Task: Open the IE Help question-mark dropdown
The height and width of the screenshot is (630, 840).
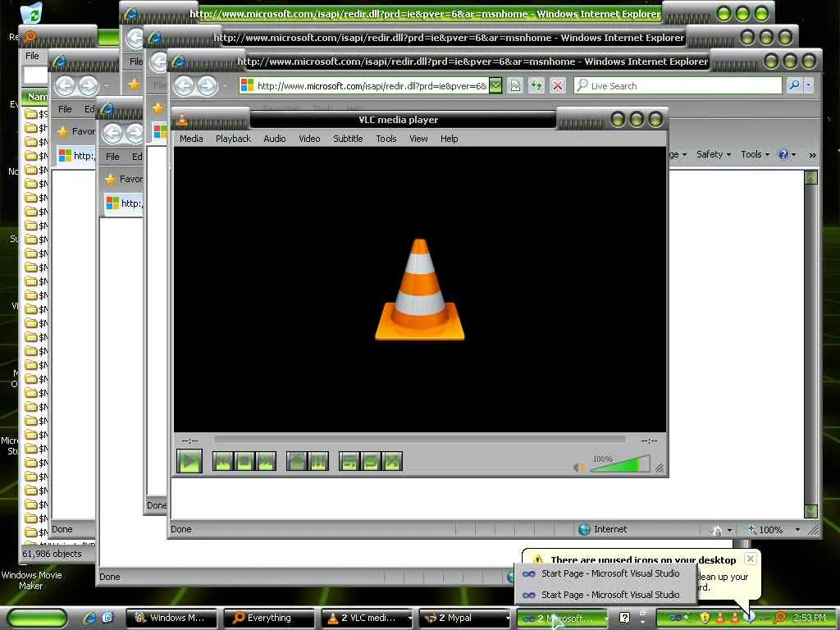Action: pos(787,154)
